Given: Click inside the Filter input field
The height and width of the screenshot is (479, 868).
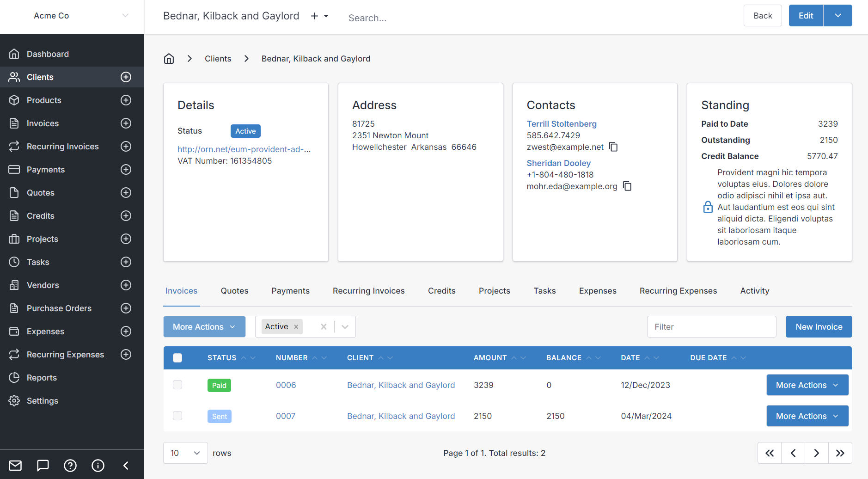Looking at the screenshot, I should coord(711,326).
